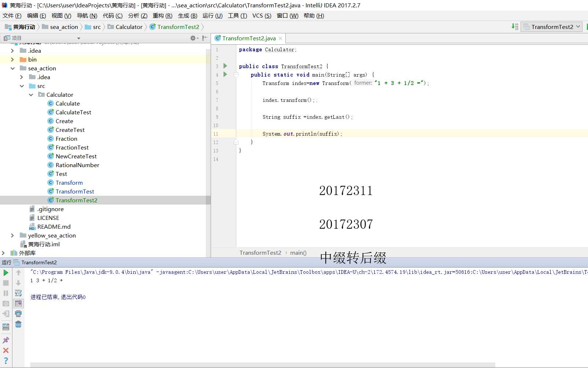Collapse the sea_action folder
The width and height of the screenshot is (588, 368).
[12, 68]
